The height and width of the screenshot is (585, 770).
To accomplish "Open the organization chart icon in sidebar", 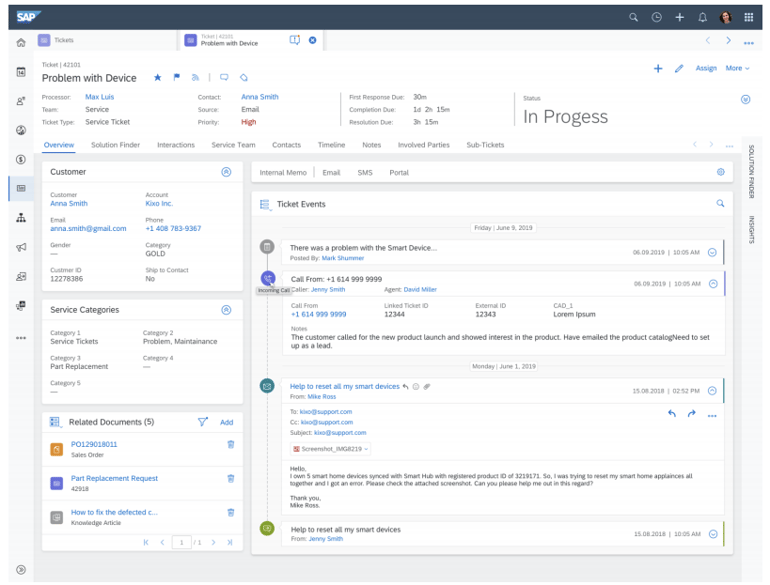I will coord(21,218).
